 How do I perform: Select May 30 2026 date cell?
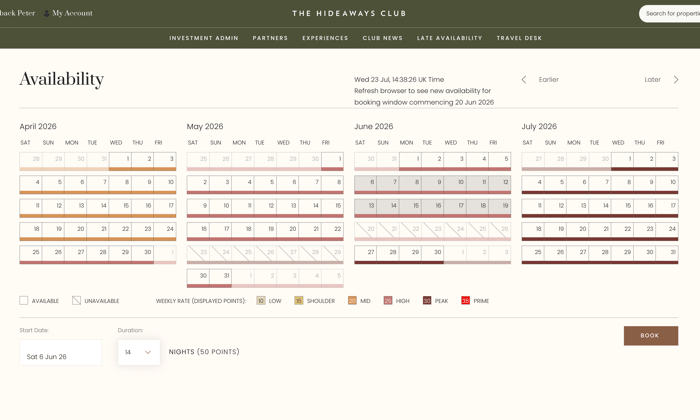(x=198, y=277)
